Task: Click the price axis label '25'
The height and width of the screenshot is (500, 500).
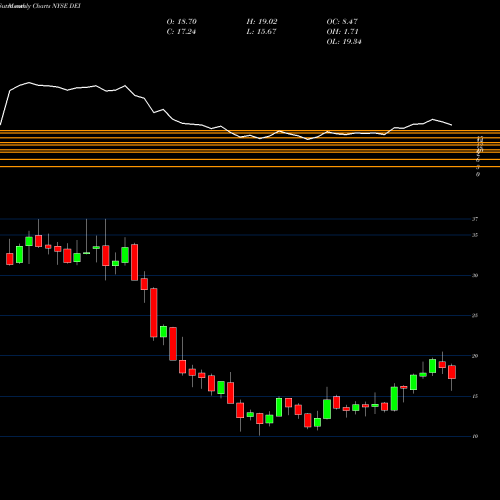Action: click(475, 315)
